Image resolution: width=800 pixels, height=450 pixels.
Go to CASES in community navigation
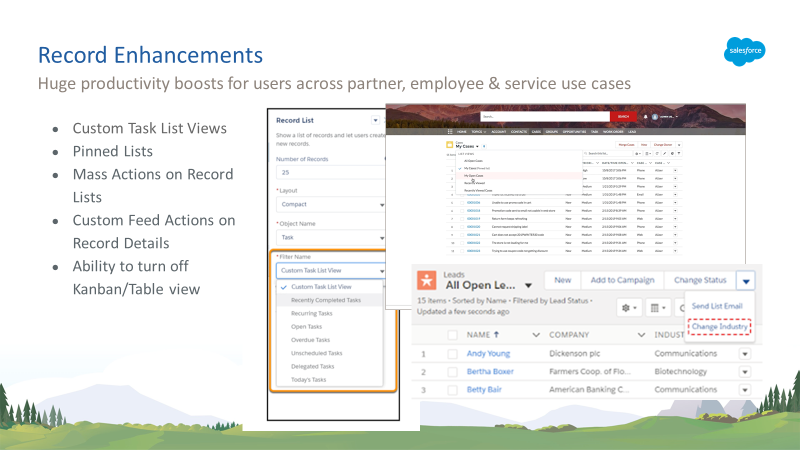(536, 132)
